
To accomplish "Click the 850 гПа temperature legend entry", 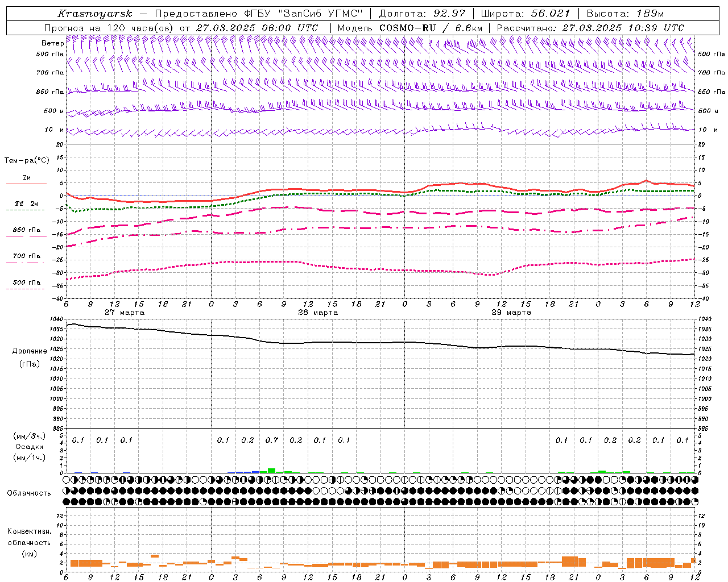I will pos(27,230).
